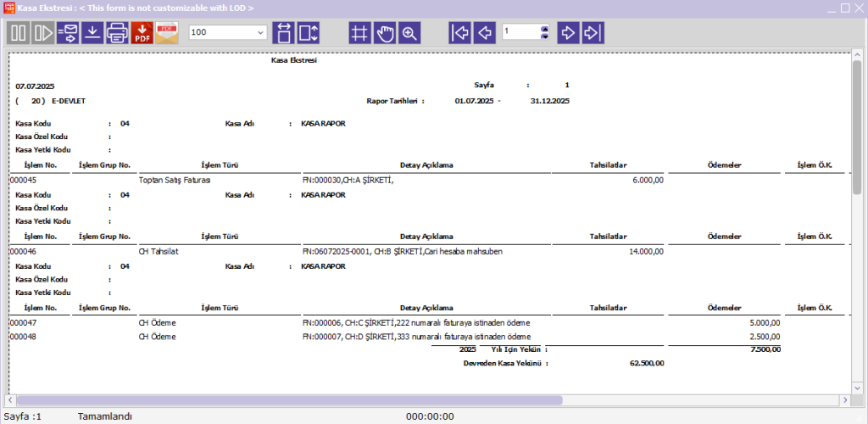
Task: Click the 5.000,00 payment amount
Action: click(x=765, y=323)
